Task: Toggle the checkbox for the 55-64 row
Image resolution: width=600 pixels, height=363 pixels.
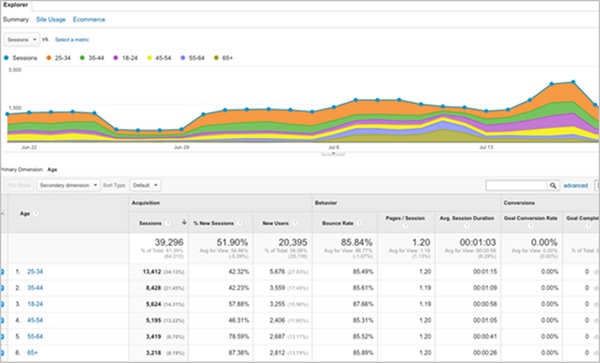Action: click(x=2, y=337)
